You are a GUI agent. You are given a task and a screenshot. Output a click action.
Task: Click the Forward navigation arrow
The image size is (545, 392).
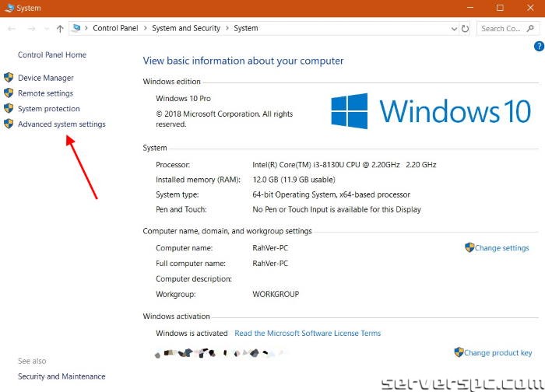tap(30, 29)
